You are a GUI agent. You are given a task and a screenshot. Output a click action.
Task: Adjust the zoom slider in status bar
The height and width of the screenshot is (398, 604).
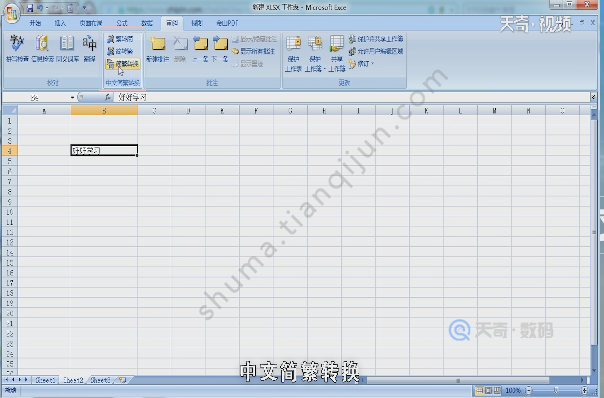tap(556, 391)
